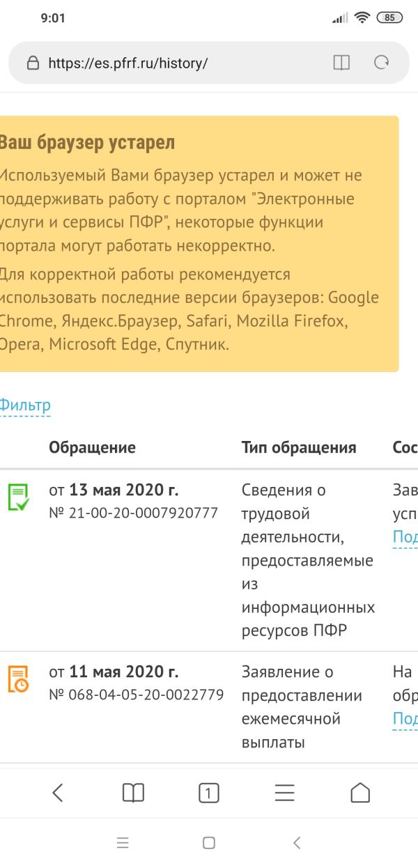Image resolution: width=418 pixels, height=868 pixels.
Task: Tap Android recent apps navigation button
Action: [x=123, y=843]
